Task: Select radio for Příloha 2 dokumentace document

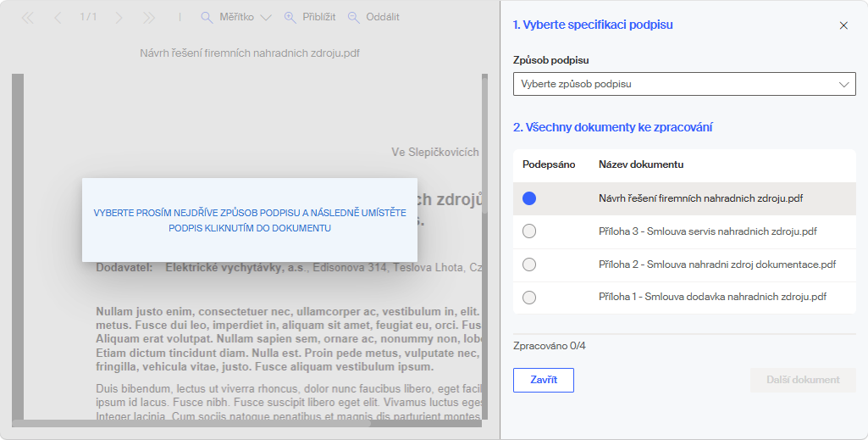Action: click(x=529, y=265)
